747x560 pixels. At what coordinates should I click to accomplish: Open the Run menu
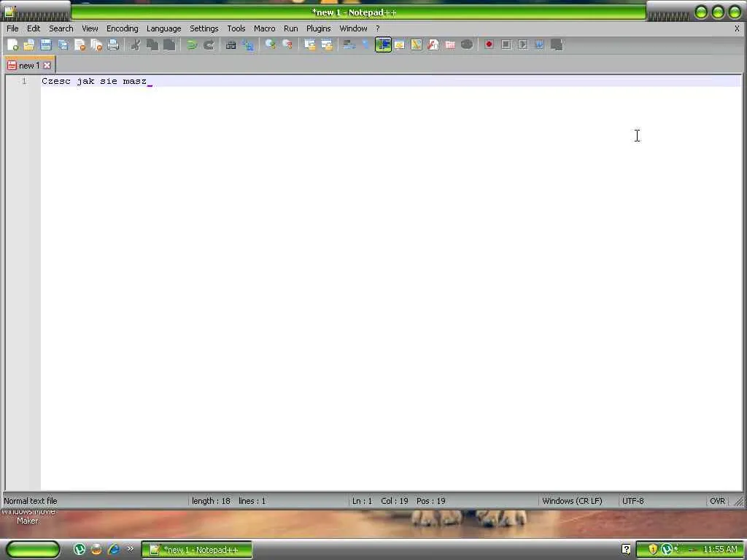pos(290,28)
